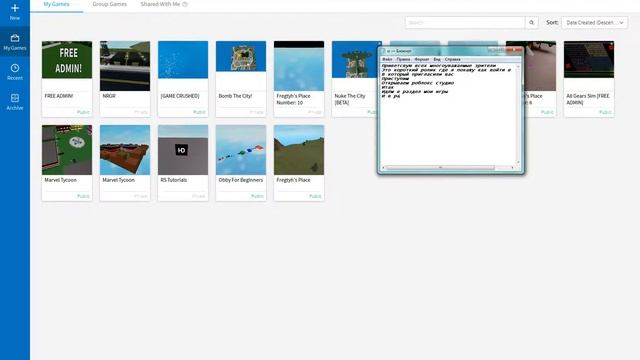Open Bomb The City! game thumbnail

click(x=241, y=56)
